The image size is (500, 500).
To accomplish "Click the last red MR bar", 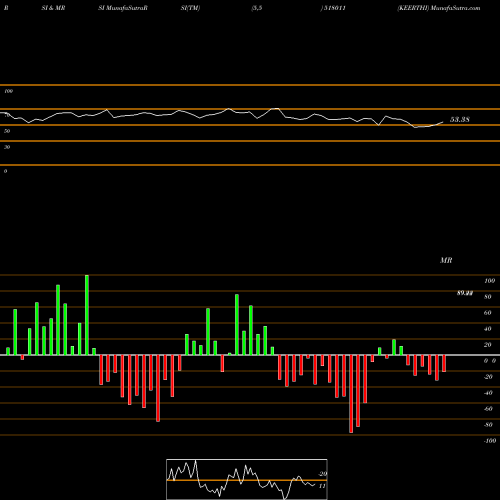I will coord(444,363).
